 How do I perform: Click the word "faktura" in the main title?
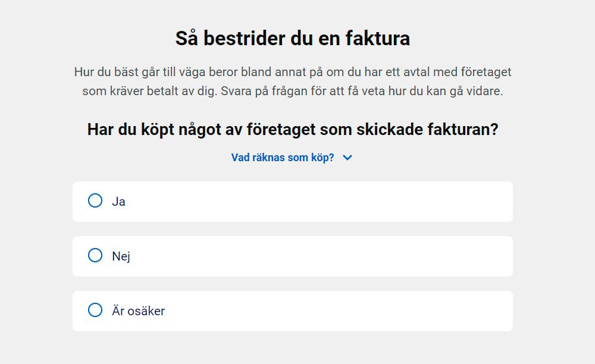[378, 39]
